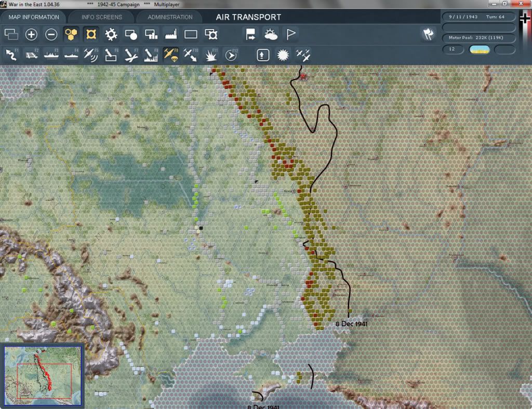Select F8 bomb city mode icon

click(151, 55)
